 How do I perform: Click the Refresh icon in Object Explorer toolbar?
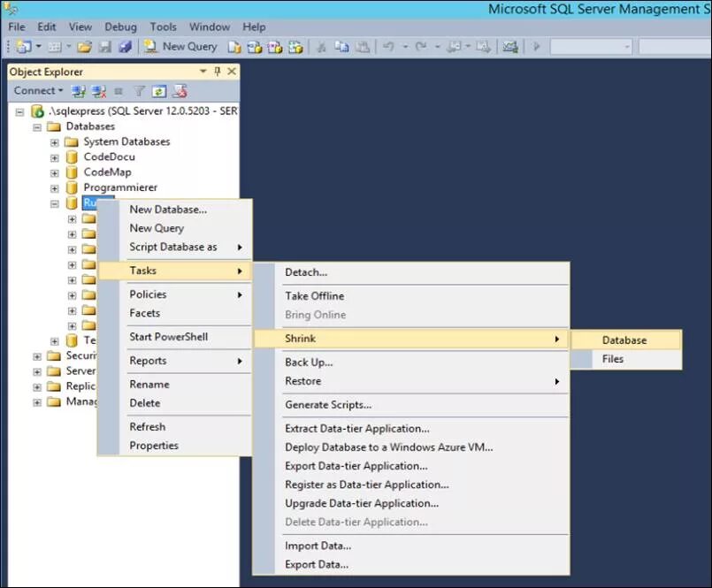(159, 91)
